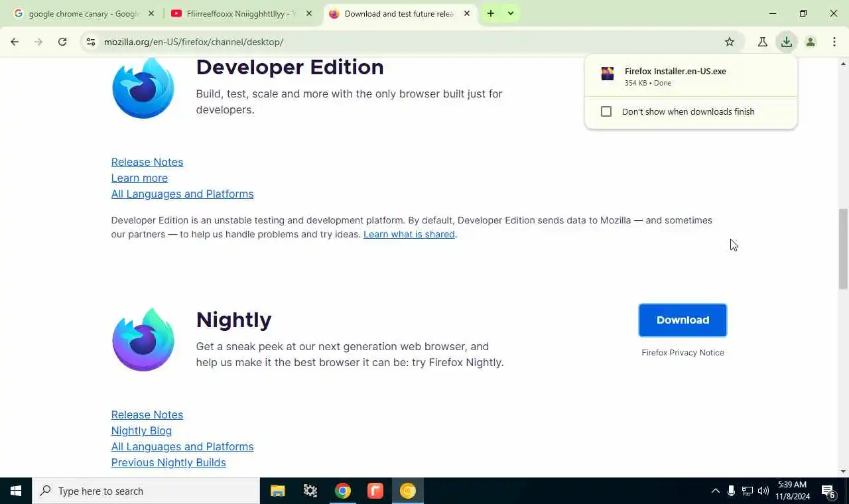Click the Firefox installer file icon
The height and width of the screenshot is (504, 849).
coord(608,74)
